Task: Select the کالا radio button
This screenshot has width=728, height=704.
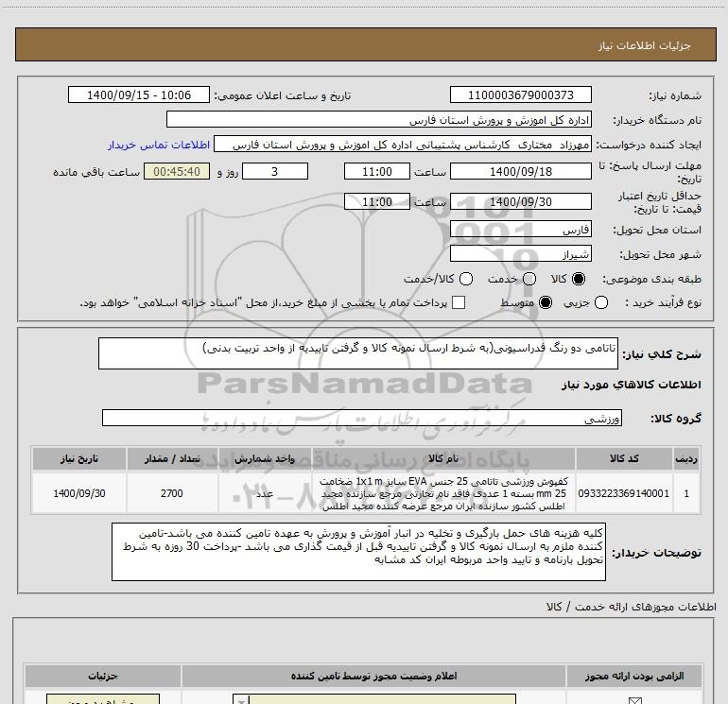Action: 579,279
